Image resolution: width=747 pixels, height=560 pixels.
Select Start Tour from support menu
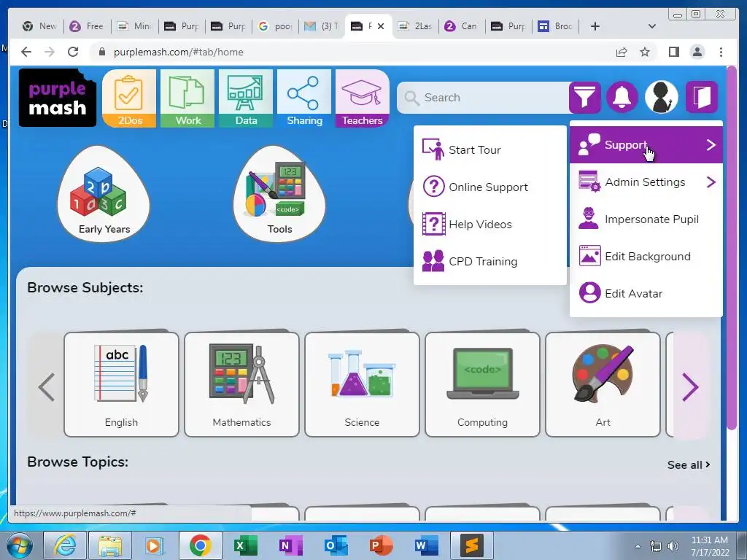coord(489,149)
